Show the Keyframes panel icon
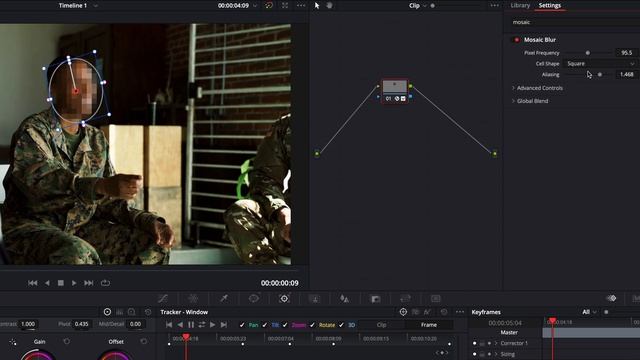Screen dimensions: 640x360 coord(611,298)
